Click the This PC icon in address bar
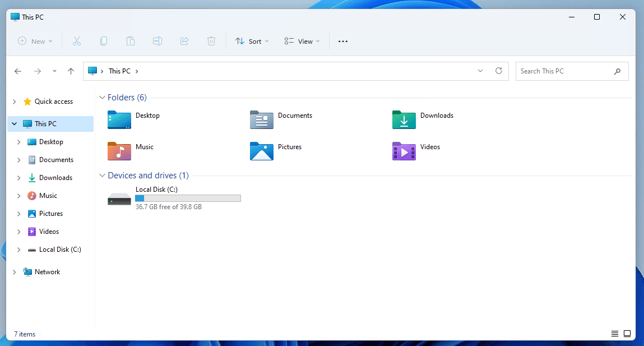 [92, 71]
